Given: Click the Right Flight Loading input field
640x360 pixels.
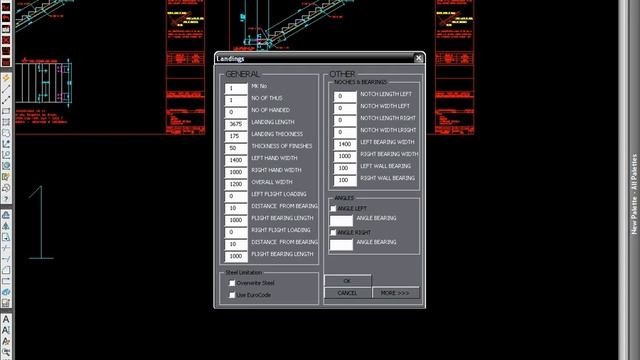Looking at the screenshot, I should point(236,232).
